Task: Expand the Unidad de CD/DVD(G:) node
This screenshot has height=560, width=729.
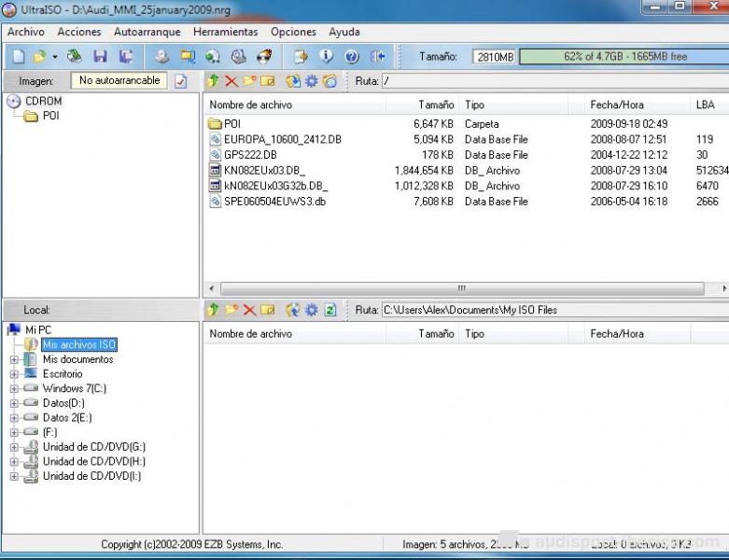Action: 14,447
